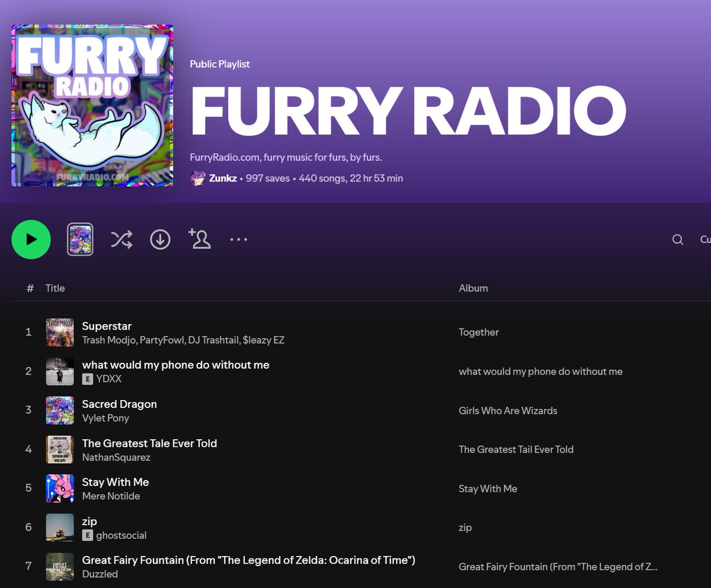Open album Girls Who Are Wizards

[508, 411]
